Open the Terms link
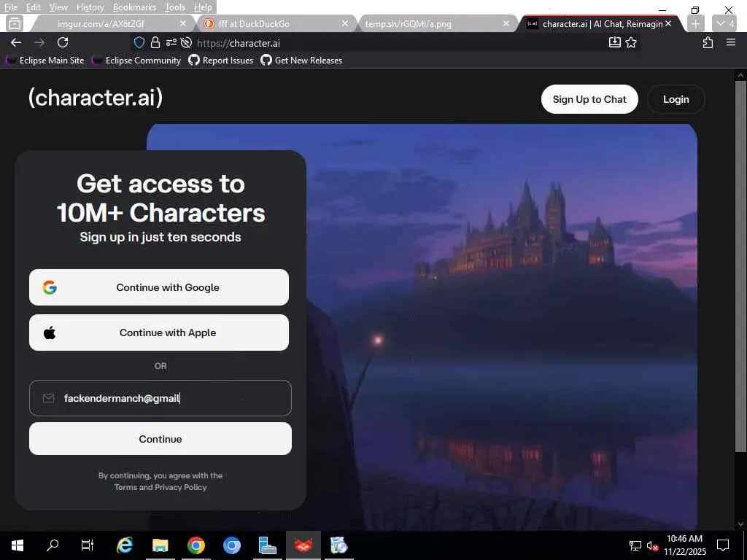The width and height of the screenshot is (747, 560). 126,487
